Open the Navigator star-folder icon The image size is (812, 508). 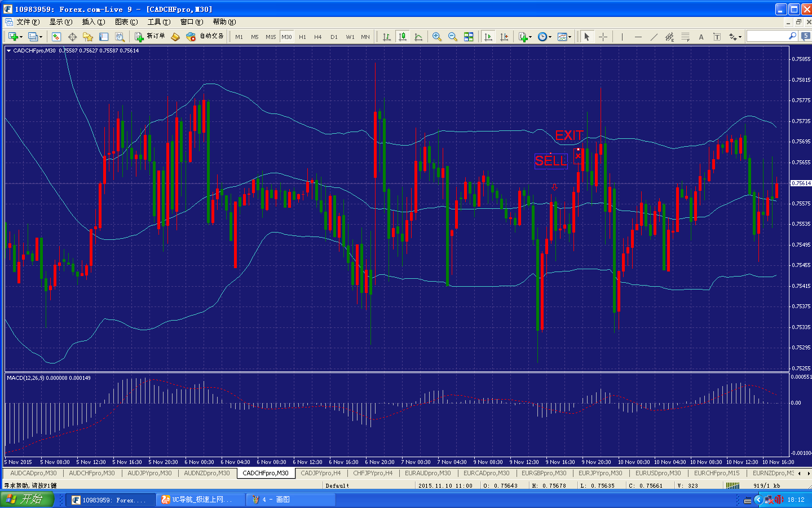[x=87, y=37]
